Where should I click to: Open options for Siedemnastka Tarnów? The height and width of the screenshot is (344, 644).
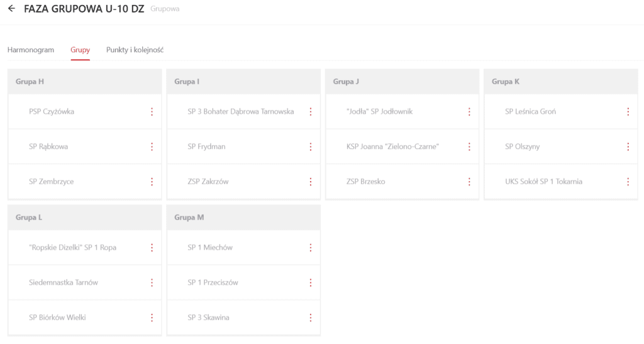[152, 283]
